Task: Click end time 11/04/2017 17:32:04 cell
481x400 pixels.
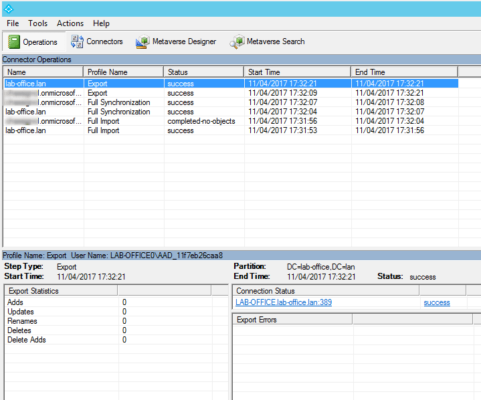Action: coord(390,121)
